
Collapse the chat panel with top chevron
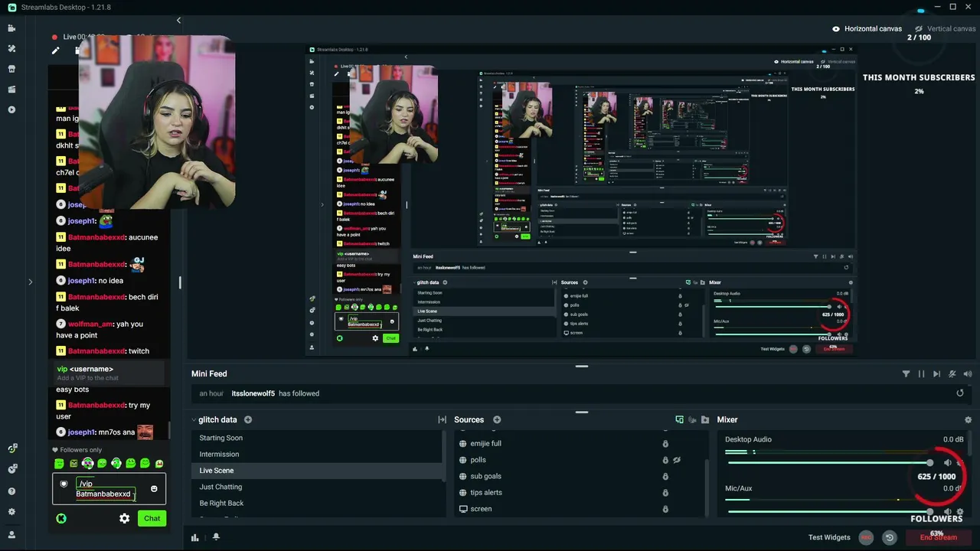pos(178,21)
